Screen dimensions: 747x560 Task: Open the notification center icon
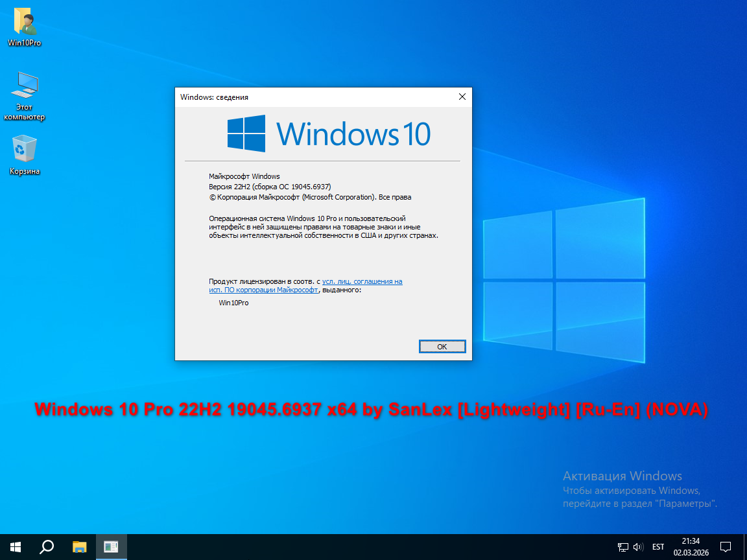726,546
